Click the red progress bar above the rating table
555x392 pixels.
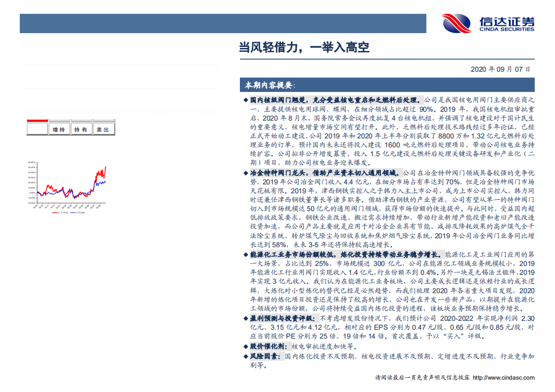(x=37, y=120)
